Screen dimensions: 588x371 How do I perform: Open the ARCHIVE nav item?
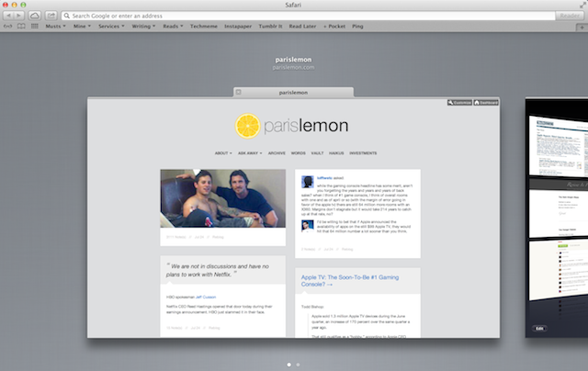277,153
